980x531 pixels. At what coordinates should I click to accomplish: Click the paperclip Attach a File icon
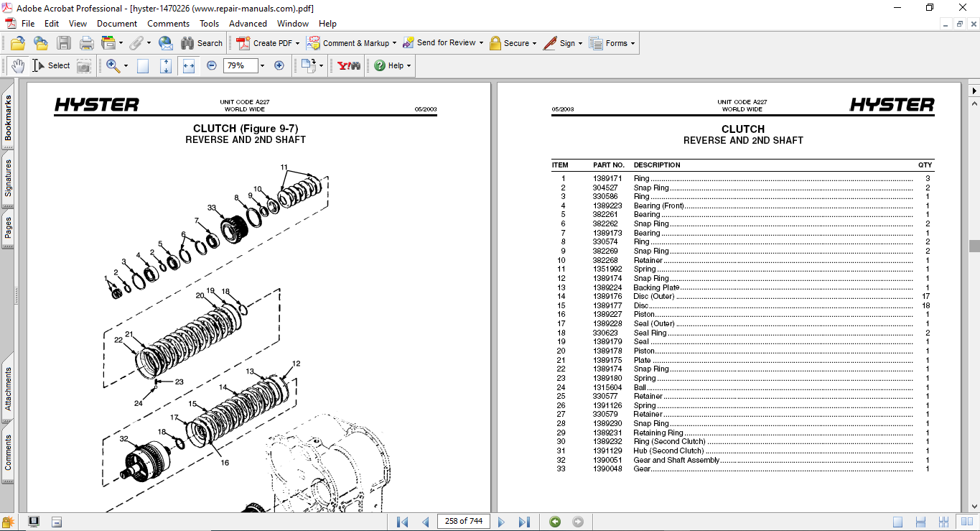point(136,43)
